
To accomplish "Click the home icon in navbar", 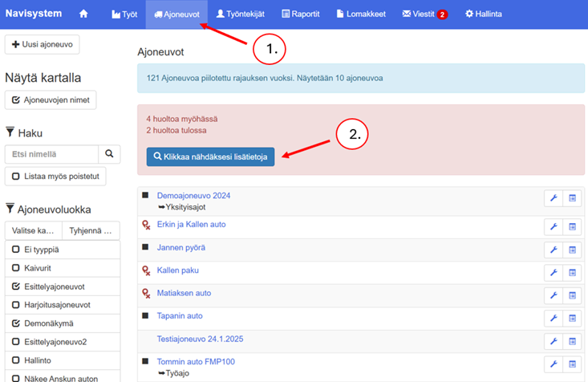I will [x=83, y=14].
